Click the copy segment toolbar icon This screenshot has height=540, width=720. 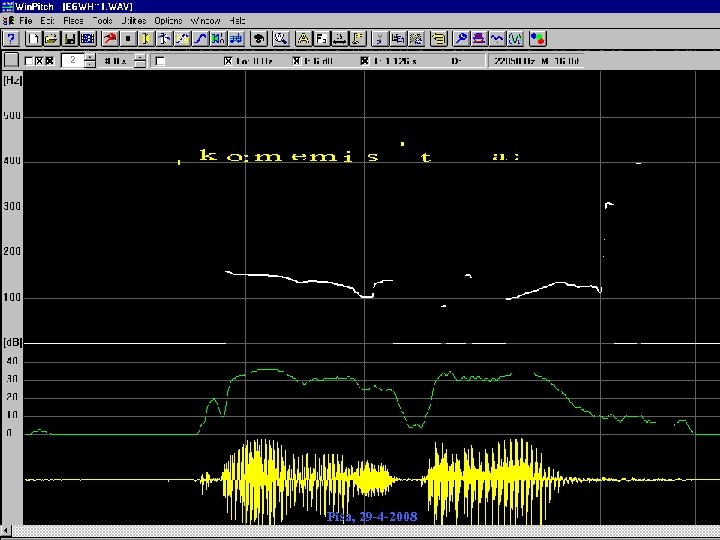(398, 39)
